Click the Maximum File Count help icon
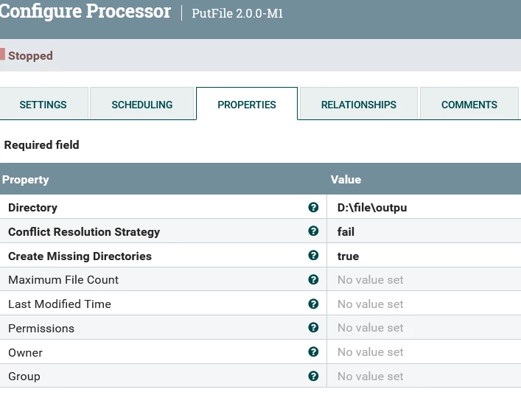 tap(313, 279)
